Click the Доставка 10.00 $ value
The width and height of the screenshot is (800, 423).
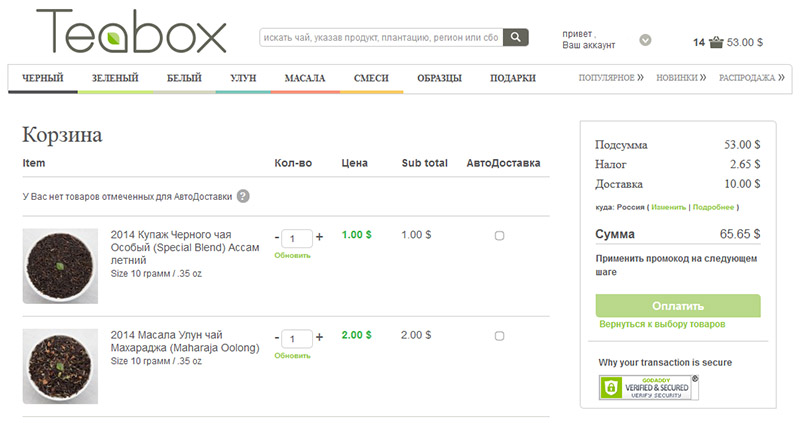click(742, 184)
